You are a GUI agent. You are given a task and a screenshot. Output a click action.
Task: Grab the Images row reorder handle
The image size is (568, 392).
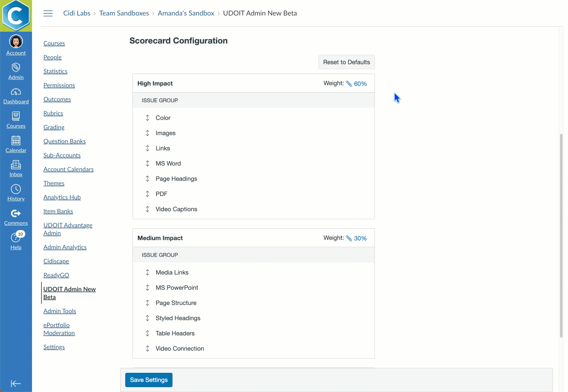point(147,133)
